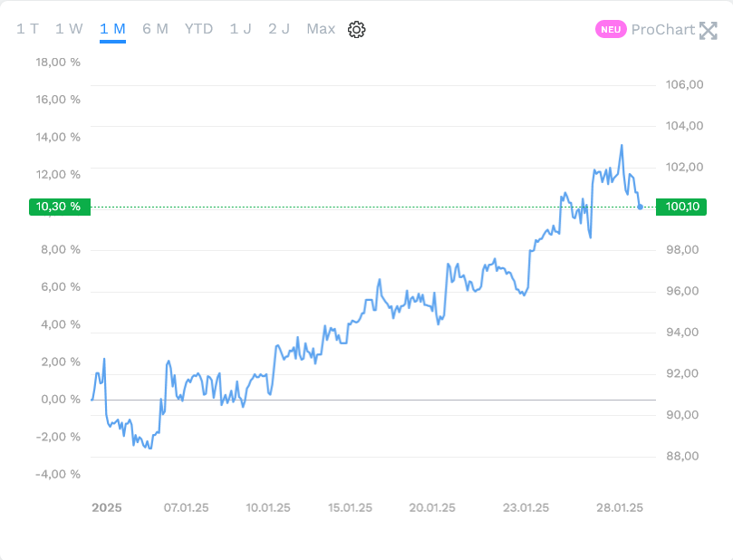This screenshot has height=560, width=733.
Task: Click the pink NEU badge
Action: pyautogui.click(x=611, y=30)
